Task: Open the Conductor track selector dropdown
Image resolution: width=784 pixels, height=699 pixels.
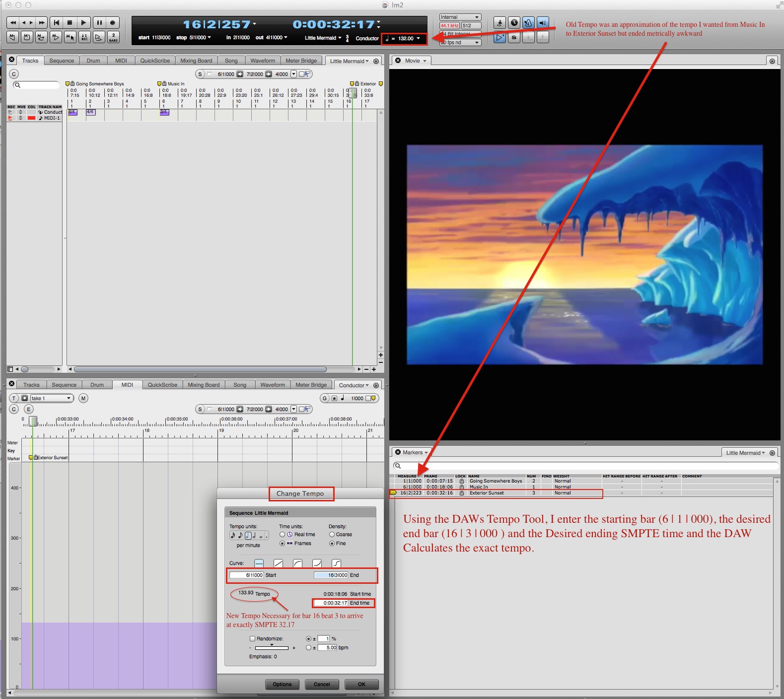Action: coord(354,385)
